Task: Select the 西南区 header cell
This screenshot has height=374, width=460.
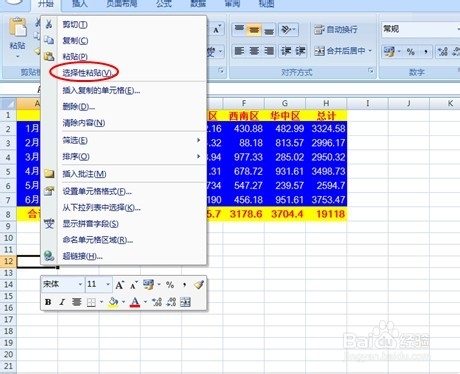Action: pyautogui.click(x=243, y=116)
